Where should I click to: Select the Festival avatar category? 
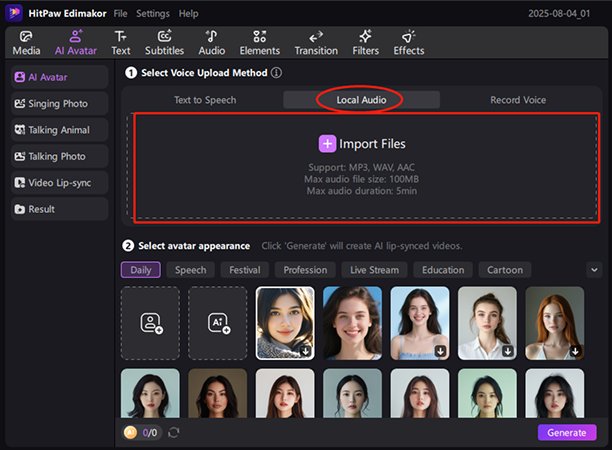coord(245,270)
